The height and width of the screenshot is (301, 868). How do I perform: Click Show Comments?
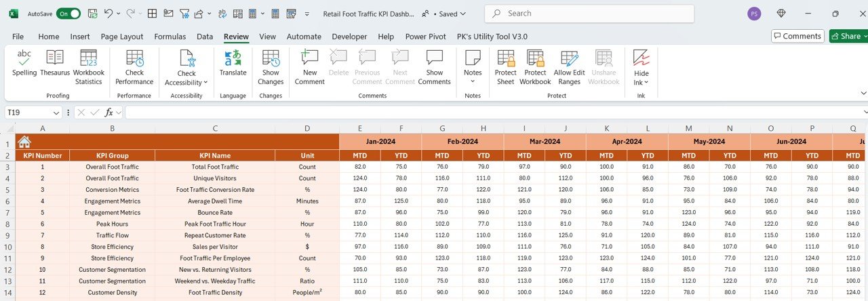[x=435, y=67]
